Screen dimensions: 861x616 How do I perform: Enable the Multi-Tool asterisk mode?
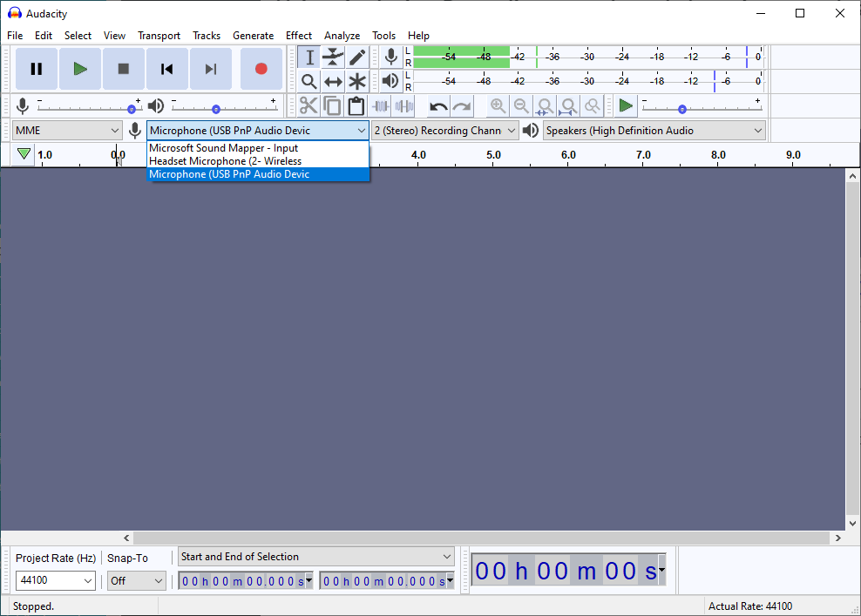pos(357,81)
